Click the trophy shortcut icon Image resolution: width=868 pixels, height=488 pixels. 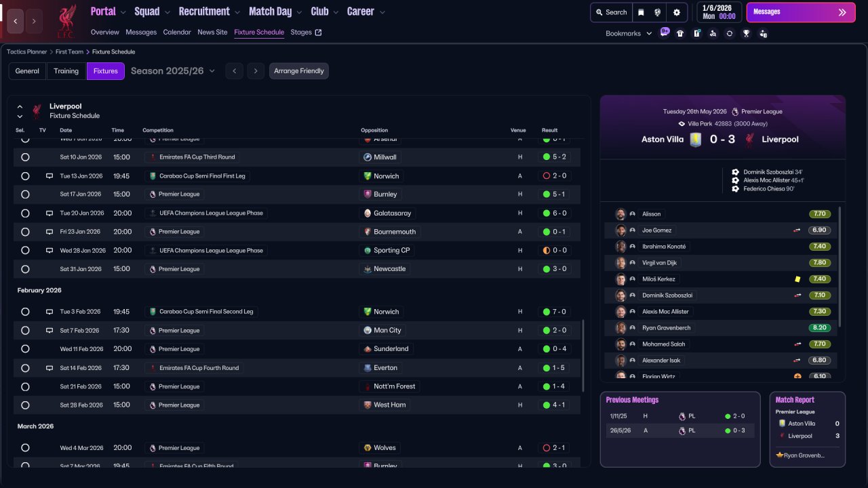[746, 33]
